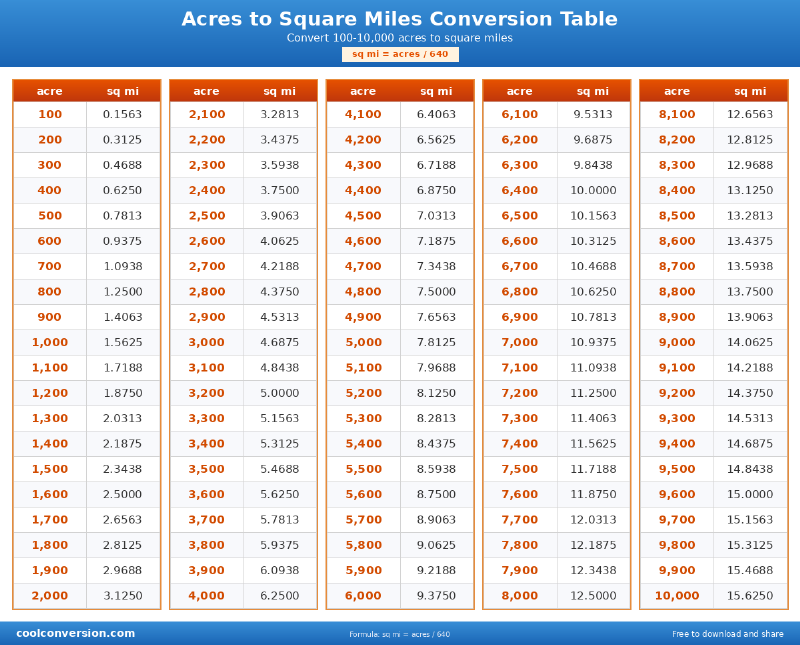The image size is (800, 645).
Task: Click the title Acres to Square Miles Conversion Table
Action: [399, 19]
